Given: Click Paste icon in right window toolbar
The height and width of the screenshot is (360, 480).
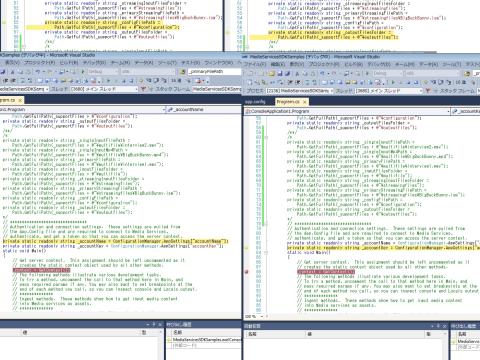Looking at the screenshot, I should pos(312,73).
